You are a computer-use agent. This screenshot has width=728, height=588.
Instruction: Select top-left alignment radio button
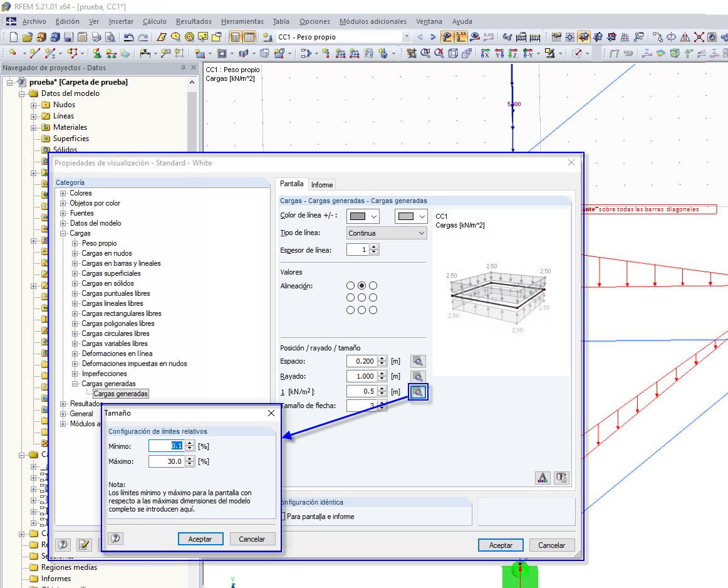click(351, 286)
